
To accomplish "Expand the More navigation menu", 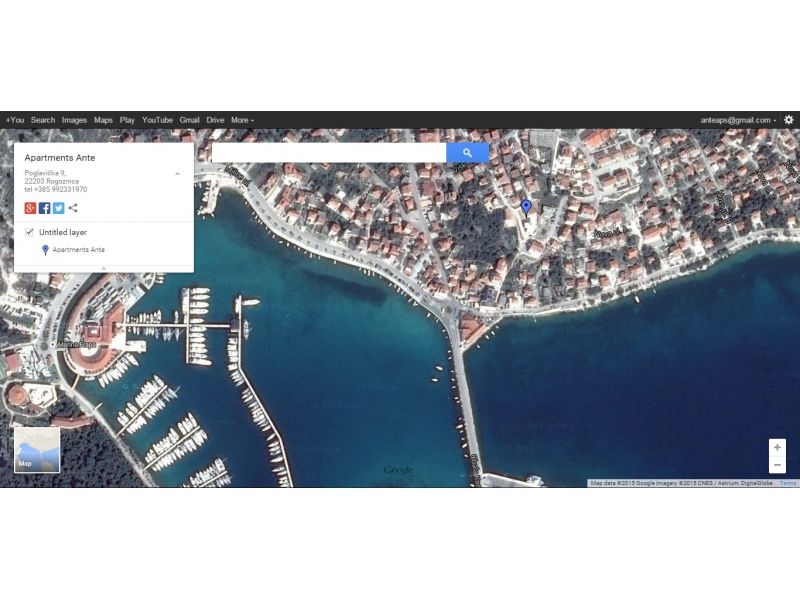I will pyautogui.click(x=240, y=119).
